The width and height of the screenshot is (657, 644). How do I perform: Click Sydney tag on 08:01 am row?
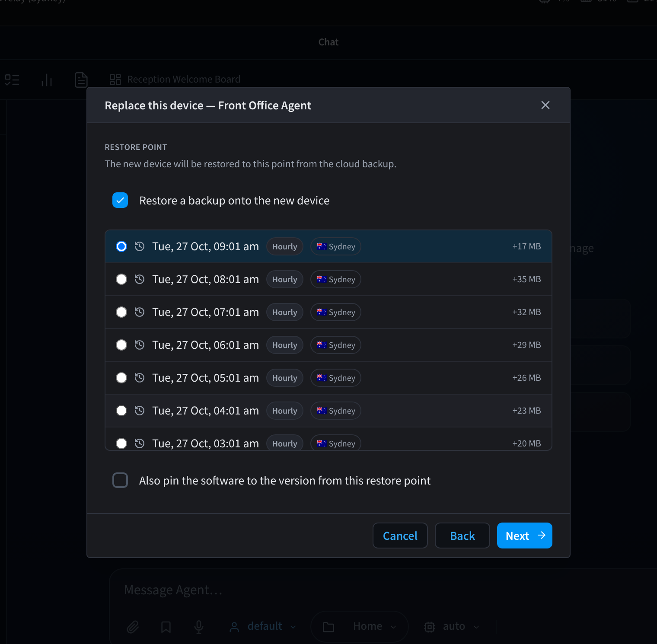336,279
